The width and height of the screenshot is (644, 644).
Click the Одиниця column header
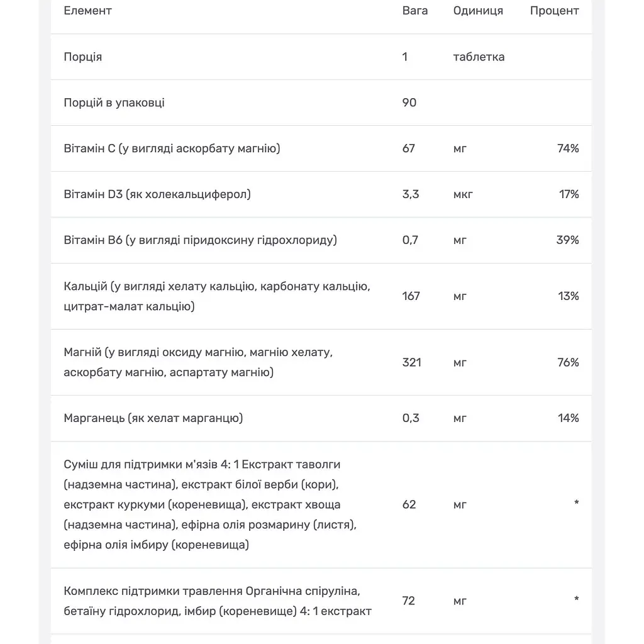tap(478, 11)
